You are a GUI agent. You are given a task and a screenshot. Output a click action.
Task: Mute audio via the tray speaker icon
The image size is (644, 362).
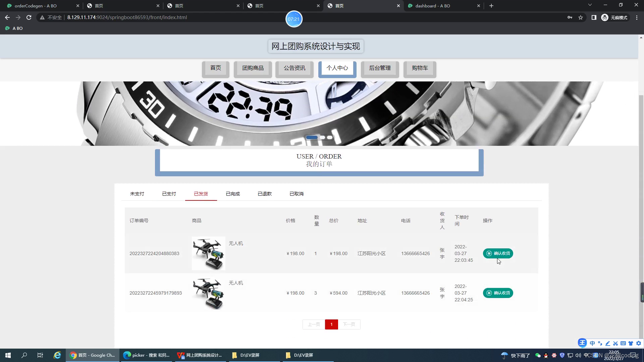click(x=578, y=355)
